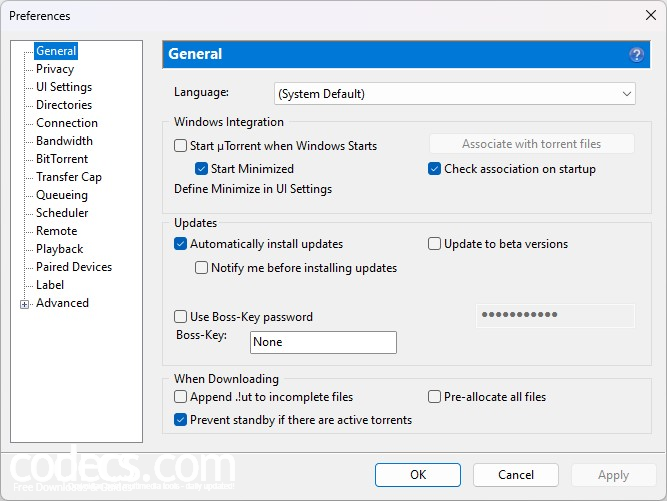Open Remote settings page
The width and height of the screenshot is (667, 501).
click(x=57, y=231)
